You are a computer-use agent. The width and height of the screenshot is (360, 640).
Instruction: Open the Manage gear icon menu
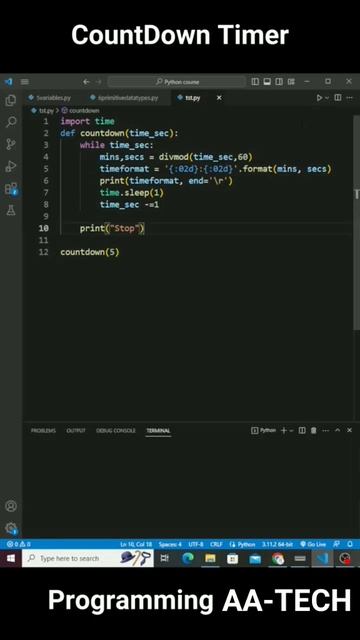11,528
